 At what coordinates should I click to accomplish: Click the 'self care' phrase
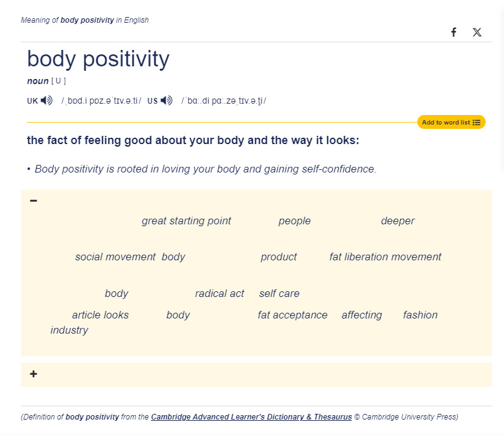click(280, 293)
